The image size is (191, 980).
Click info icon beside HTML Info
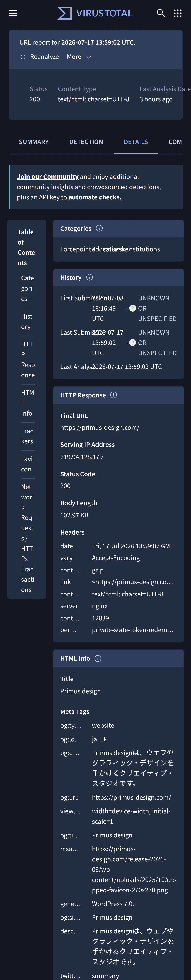[98, 659]
